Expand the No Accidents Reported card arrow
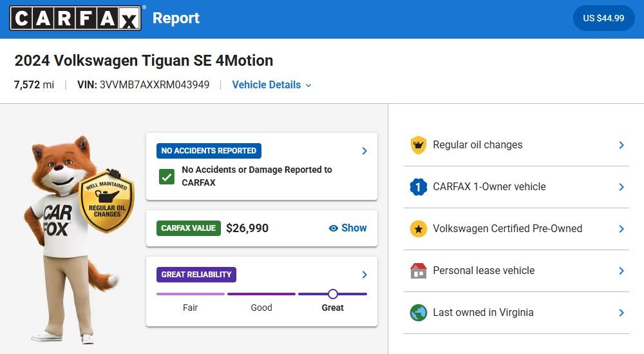 pos(365,151)
